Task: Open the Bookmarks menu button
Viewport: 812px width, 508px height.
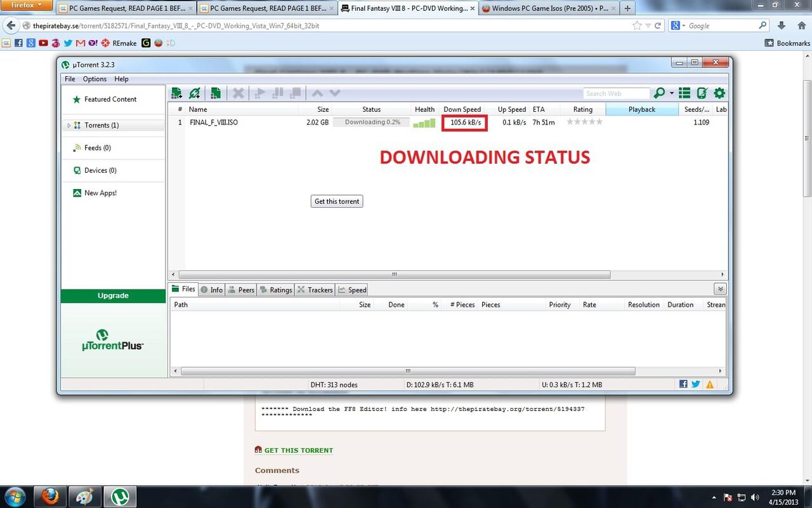Action: (788, 43)
